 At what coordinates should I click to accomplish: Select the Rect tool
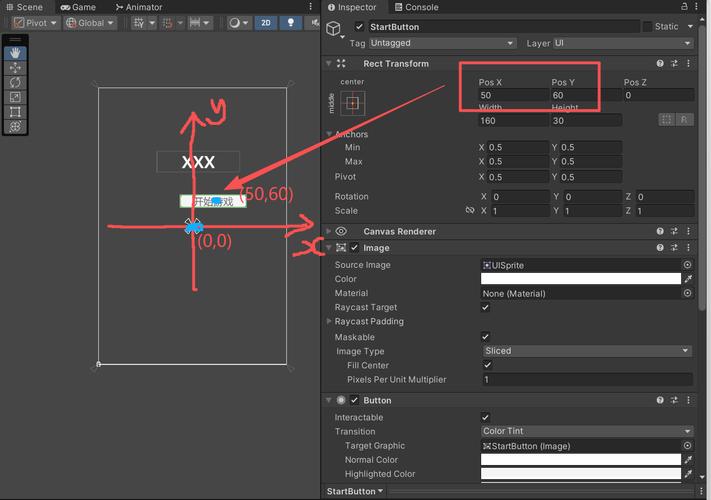point(16,112)
